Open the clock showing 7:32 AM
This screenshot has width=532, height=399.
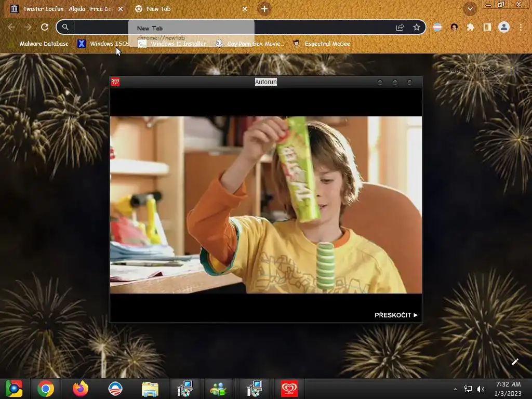tap(508, 389)
